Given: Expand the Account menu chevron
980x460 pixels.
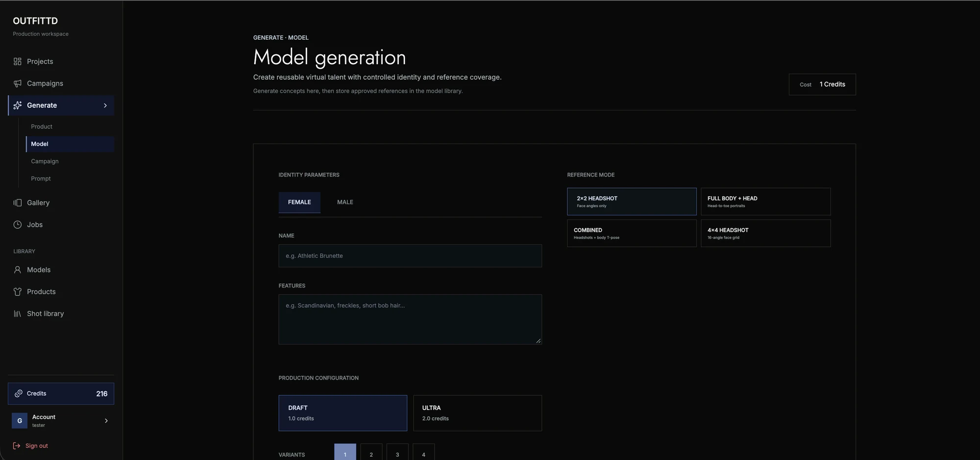Looking at the screenshot, I should (106, 421).
